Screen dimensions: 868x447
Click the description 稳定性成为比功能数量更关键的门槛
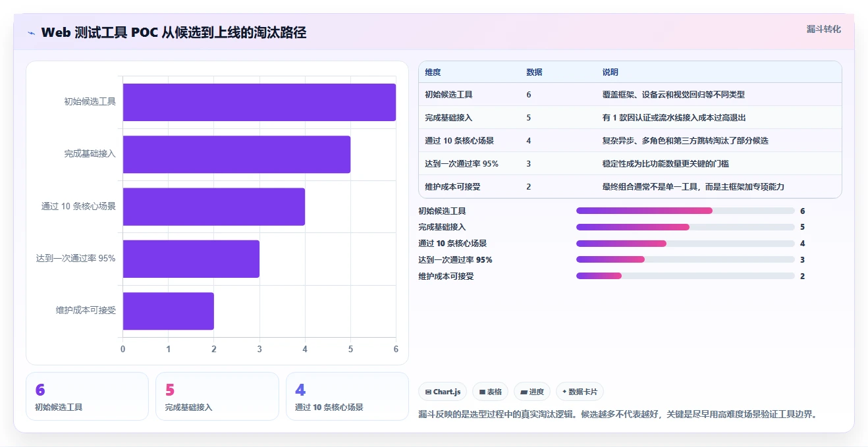(x=665, y=164)
